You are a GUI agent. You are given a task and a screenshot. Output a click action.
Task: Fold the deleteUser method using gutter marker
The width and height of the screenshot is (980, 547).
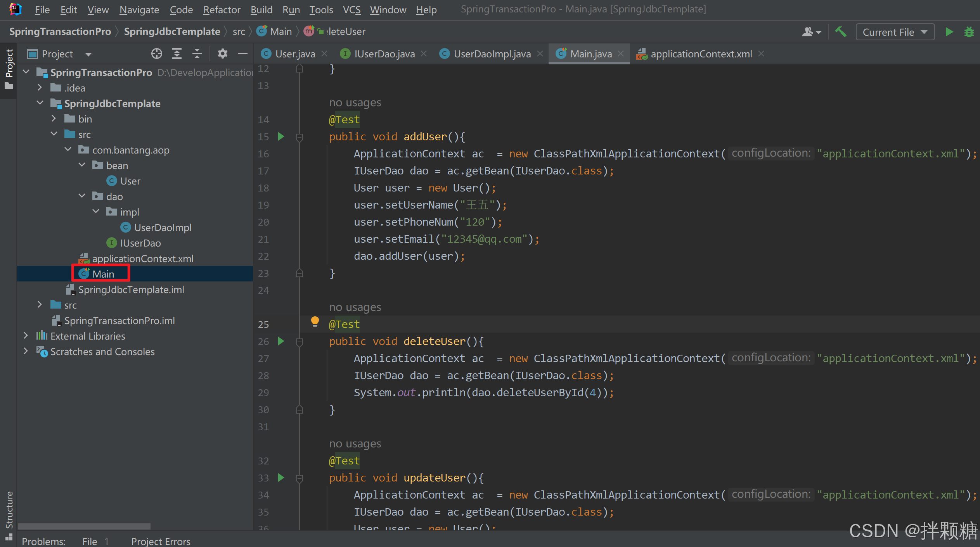(300, 342)
